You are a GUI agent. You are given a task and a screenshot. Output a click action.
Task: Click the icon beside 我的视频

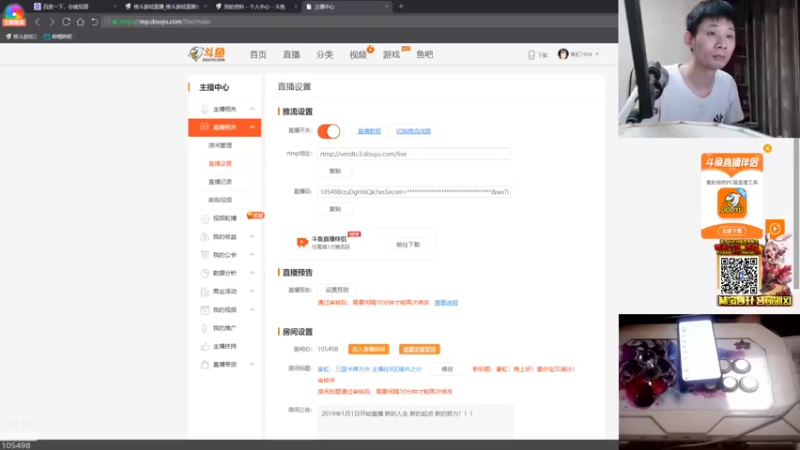click(204, 310)
